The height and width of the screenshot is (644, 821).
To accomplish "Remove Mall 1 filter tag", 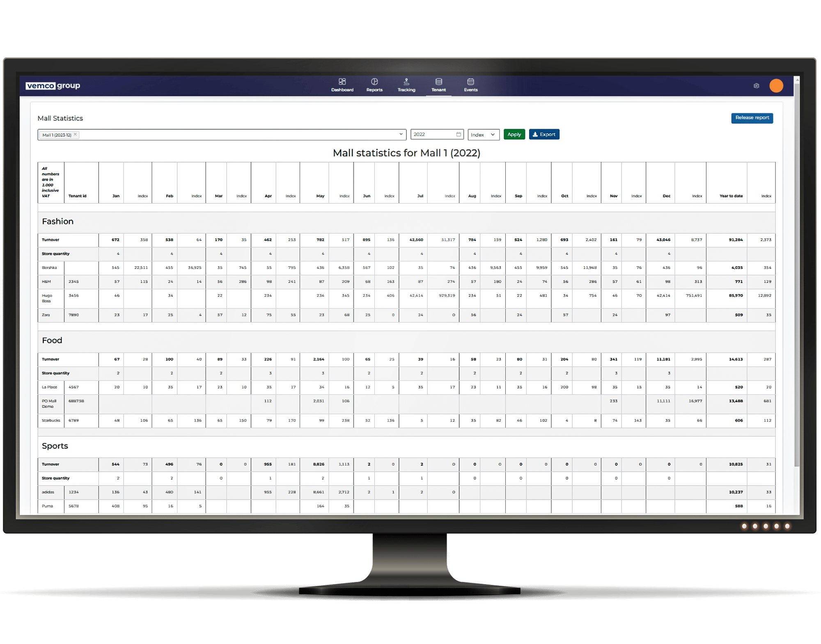I will point(78,135).
